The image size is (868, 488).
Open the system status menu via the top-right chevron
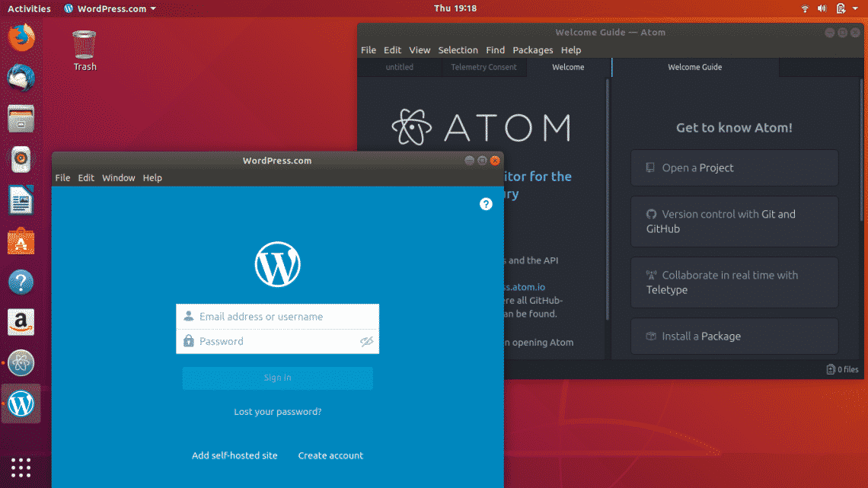[x=854, y=8]
